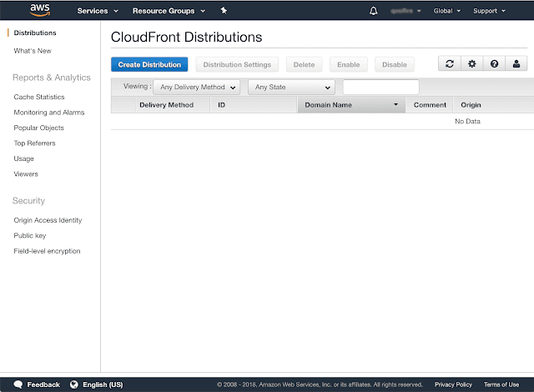This screenshot has width=534, height=392.
Task: Open the Viewers report
Action: click(26, 173)
